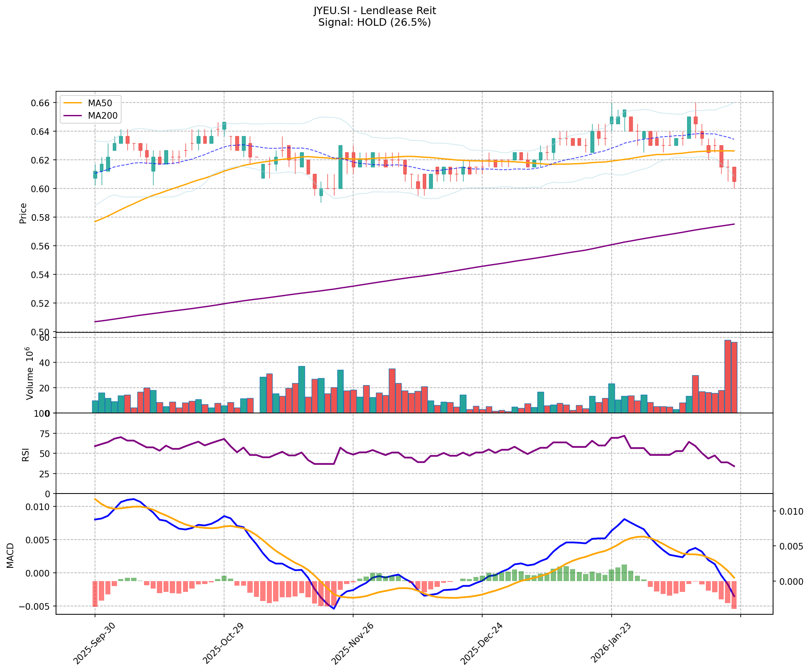Click the 0.66 price axis tick label
Image resolution: width=810 pixels, height=672 pixels.
[41, 103]
